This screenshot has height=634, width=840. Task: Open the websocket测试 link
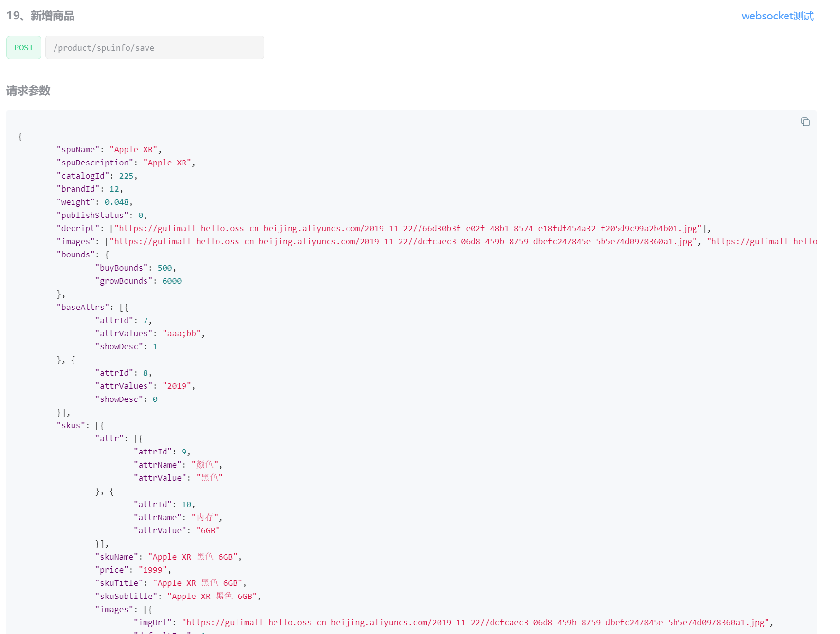pyautogui.click(x=777, y=16)
